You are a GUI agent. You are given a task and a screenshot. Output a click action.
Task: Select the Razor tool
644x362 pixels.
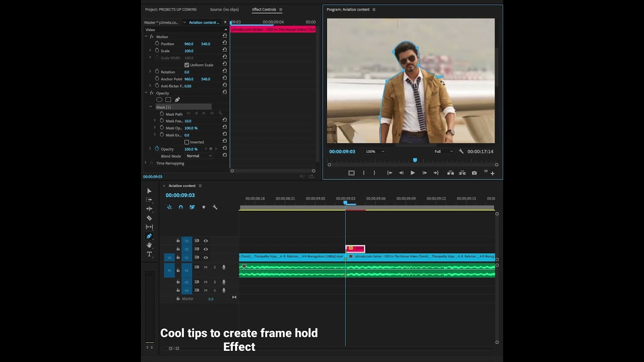pyautogui.click(x=149, y=218)
